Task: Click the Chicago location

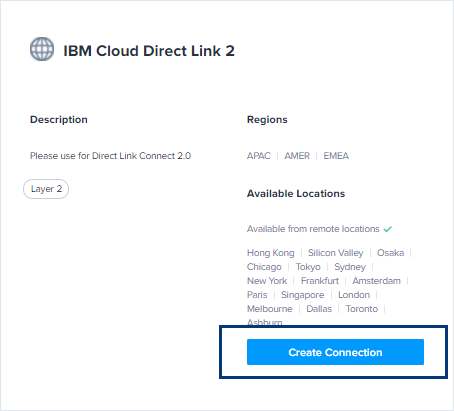Action: click(264, 267)
